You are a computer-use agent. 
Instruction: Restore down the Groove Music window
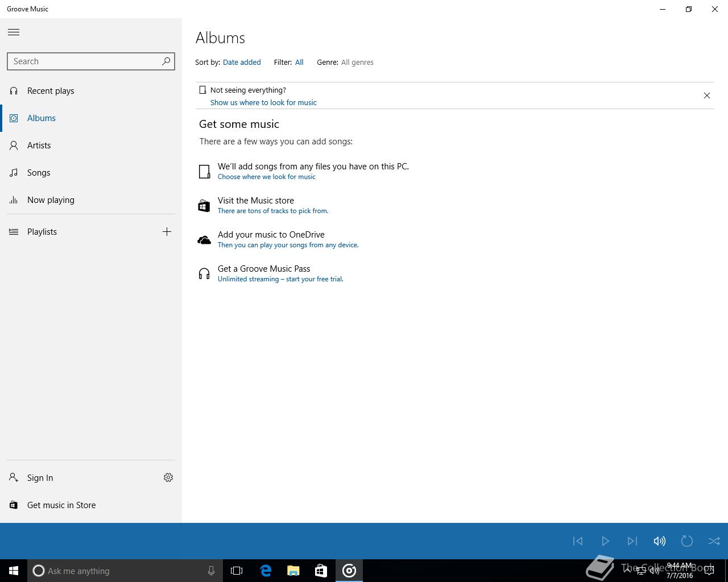point(689,9)
